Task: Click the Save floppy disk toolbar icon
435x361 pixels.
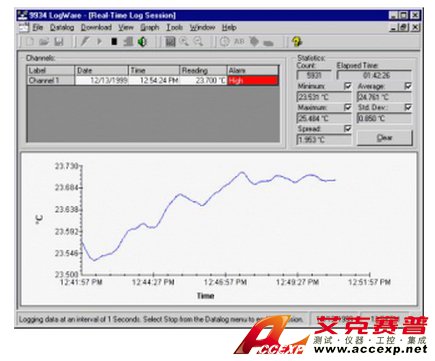Action: [59, 42]
